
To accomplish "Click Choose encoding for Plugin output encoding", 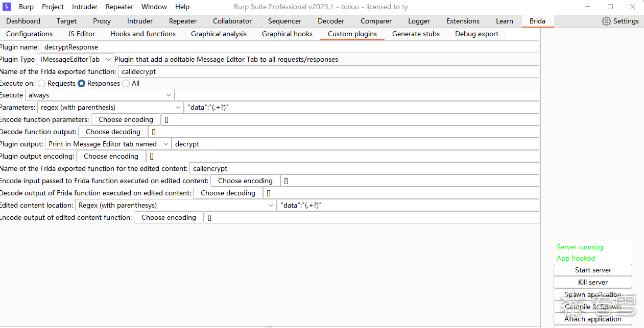I will point(111,156).
